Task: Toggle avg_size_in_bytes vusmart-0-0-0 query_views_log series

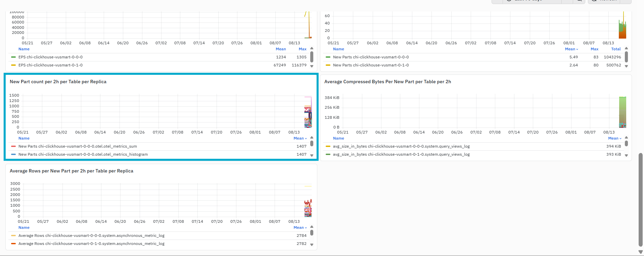Action: coord(401,146)
